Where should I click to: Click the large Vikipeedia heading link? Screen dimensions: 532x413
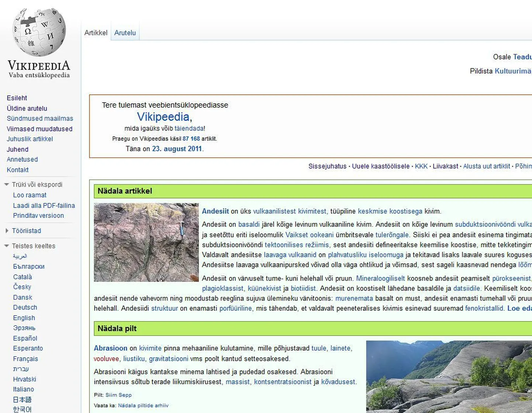163,117
